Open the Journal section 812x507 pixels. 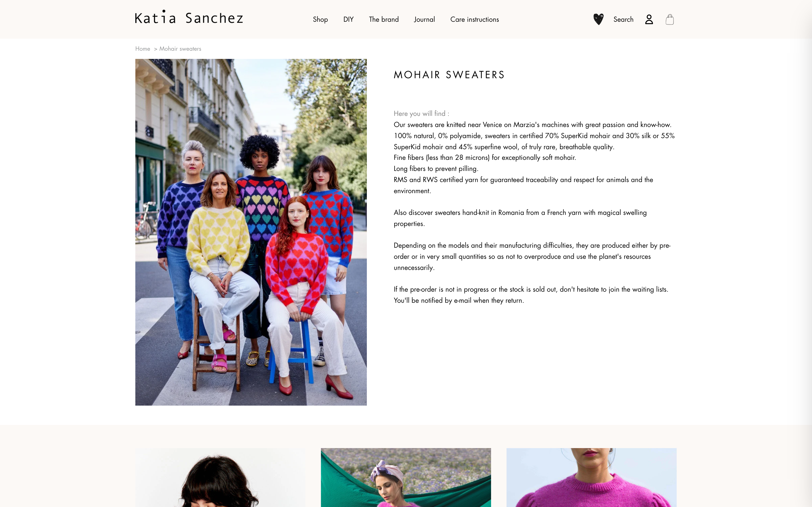(x=424, y=20)
